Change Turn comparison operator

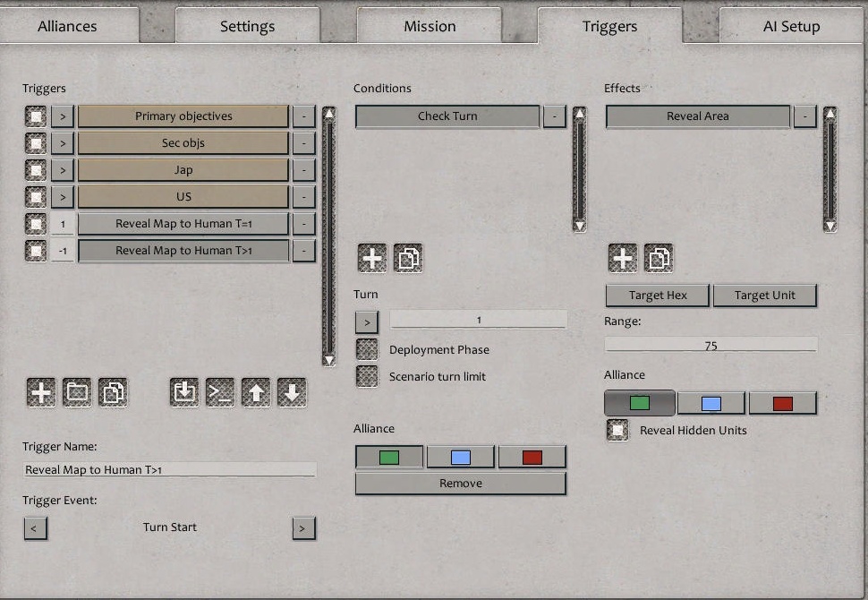(x=367, y=322)
